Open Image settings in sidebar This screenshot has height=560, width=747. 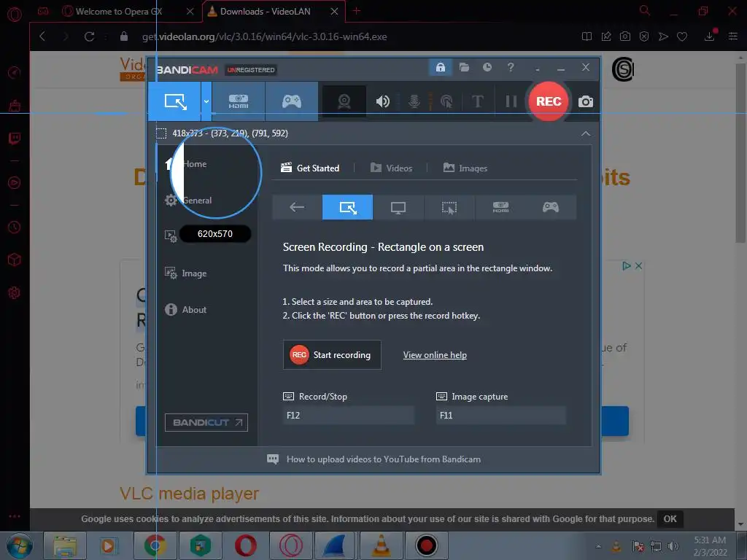tap(186, 273)
